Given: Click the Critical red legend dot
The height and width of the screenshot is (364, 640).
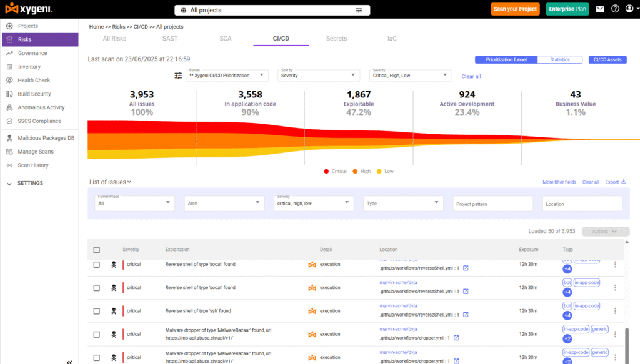Looking at the screenshot, I should coord(326,172).
